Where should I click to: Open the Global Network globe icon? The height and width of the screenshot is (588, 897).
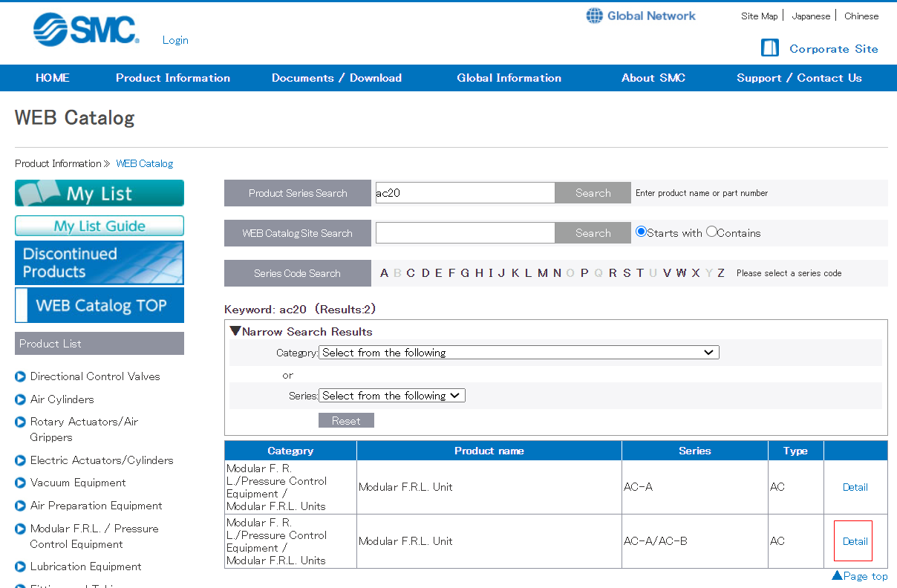click(594, 16)
